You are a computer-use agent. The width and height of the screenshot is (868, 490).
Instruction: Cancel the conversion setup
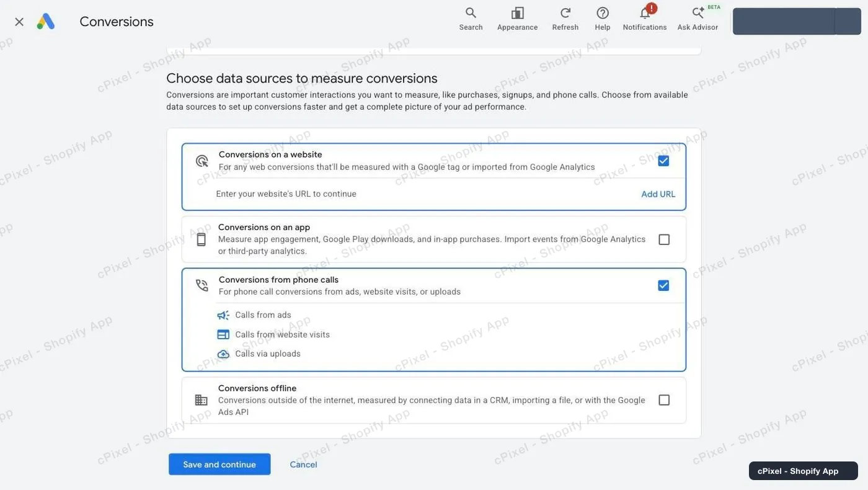click(x=304, y=465)
